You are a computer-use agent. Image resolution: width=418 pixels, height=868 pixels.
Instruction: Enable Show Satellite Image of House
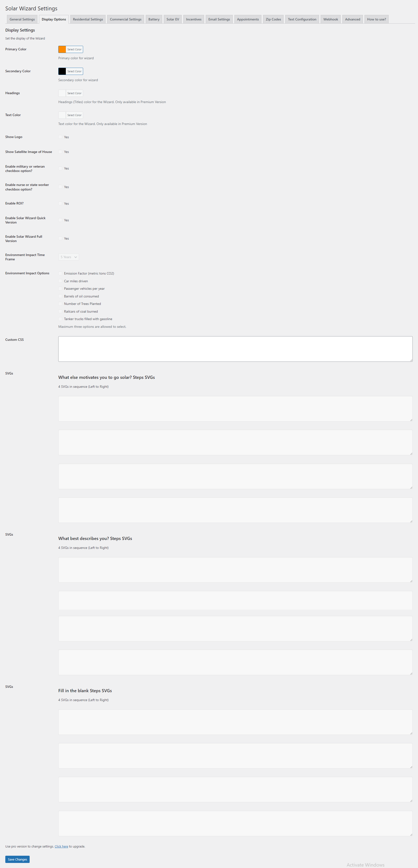point(61,152)
